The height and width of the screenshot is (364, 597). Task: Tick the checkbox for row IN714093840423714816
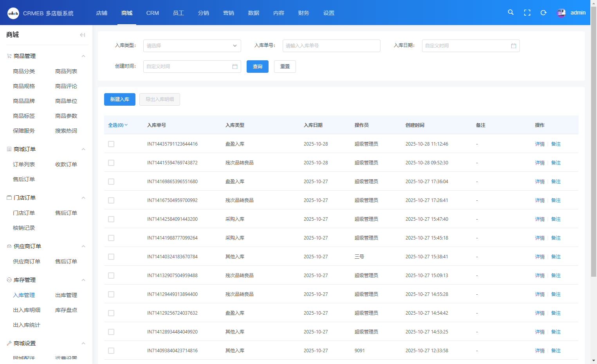[x=111, y=351]
